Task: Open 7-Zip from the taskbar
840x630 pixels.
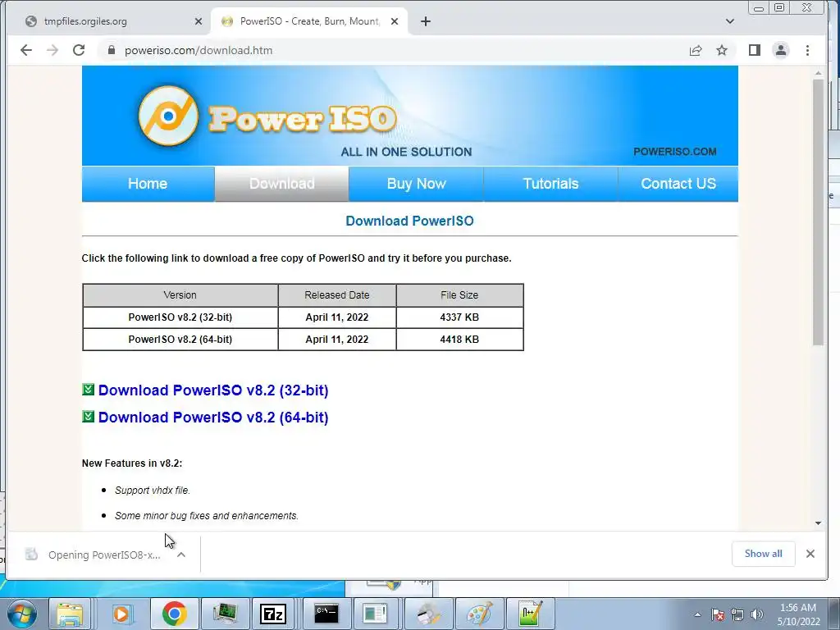Action: point(273,614)
